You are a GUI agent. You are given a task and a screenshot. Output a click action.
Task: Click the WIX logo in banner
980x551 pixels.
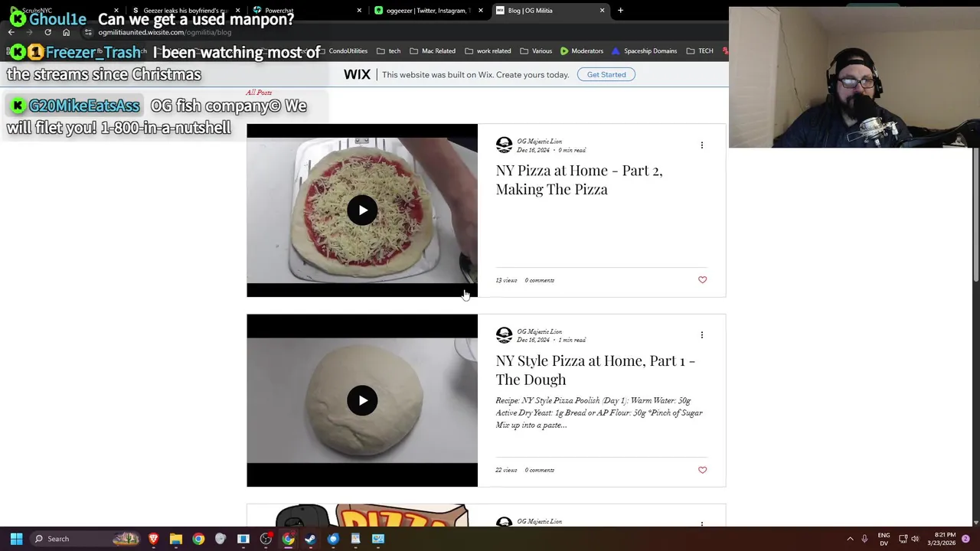(x=357, y=74)
